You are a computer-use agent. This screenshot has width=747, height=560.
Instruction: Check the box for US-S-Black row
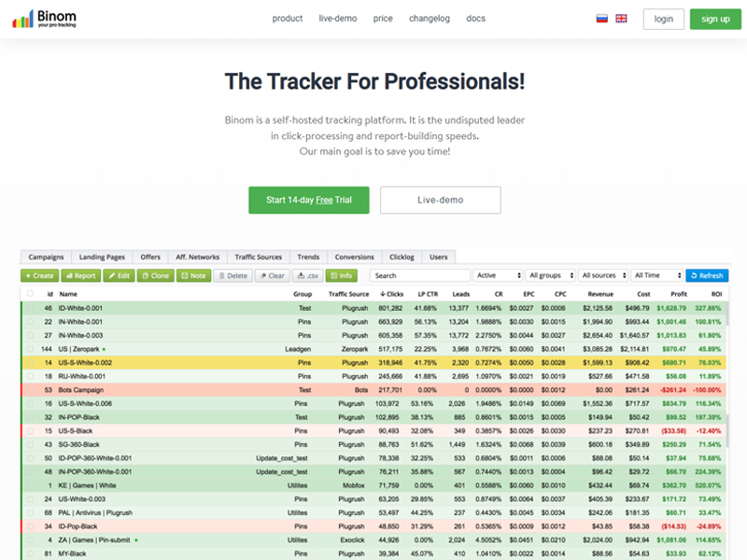[x=31, y=431]
